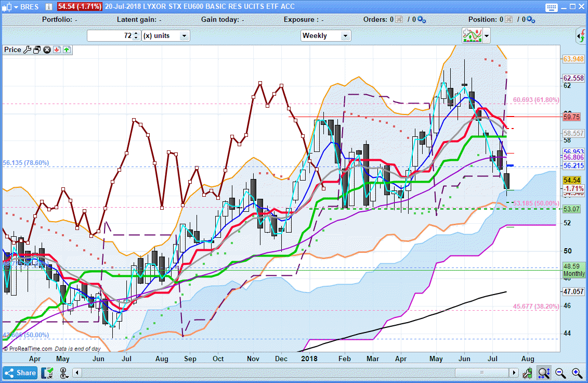Image resolution: width=588 pixels, height=383 pixels.
Task: Toggle auto-zoom magnifier with arrows
Action: tap(544, 373)
